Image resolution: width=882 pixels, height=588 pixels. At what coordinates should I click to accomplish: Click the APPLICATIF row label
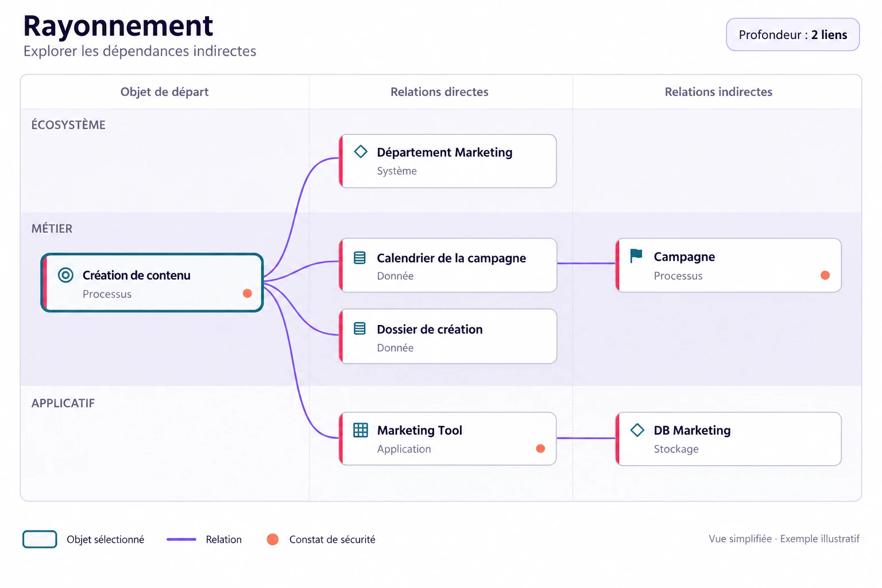pyautogui.click(x=63, y=403)
